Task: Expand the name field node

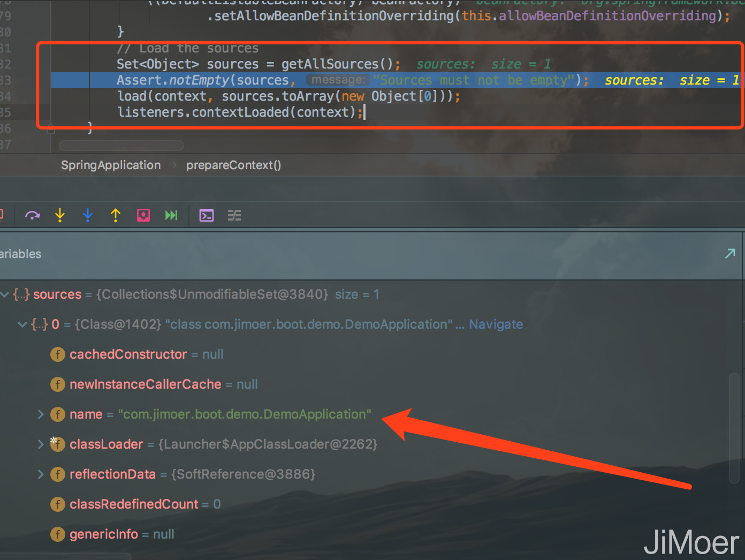Action: click(40, 414)
